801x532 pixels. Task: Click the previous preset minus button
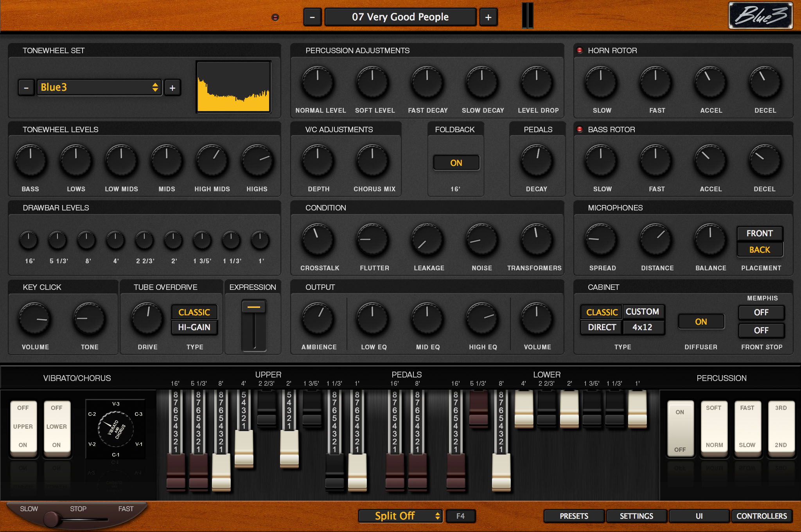(312, 17)
